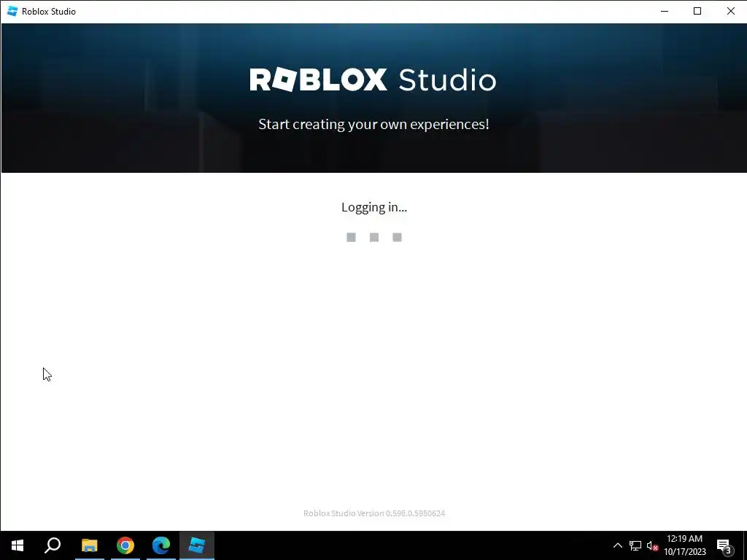Launch Microsoft Edge from the taskbar

point(161,545)
